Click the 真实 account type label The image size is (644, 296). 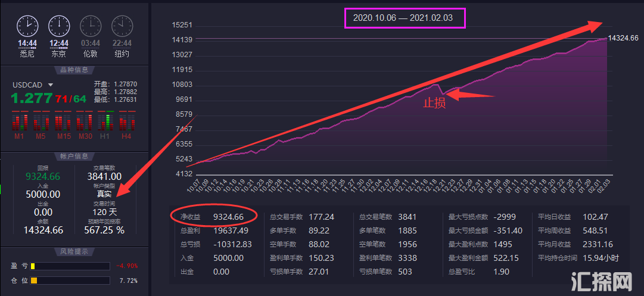[105, 194]
